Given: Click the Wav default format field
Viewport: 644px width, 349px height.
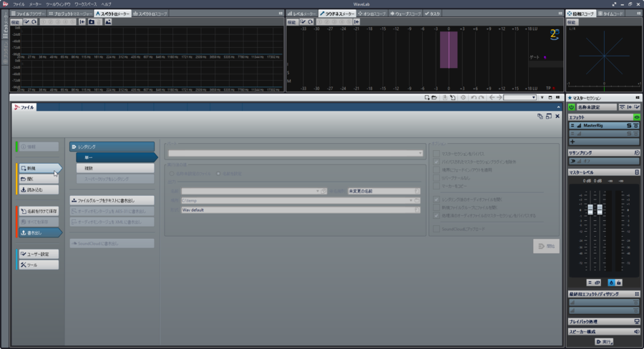Looking at the screenshot, I should click(301, 210).
